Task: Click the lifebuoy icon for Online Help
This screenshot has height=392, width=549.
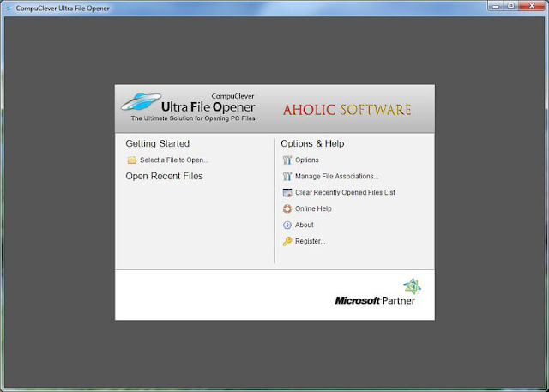Action: click(287, 208)
